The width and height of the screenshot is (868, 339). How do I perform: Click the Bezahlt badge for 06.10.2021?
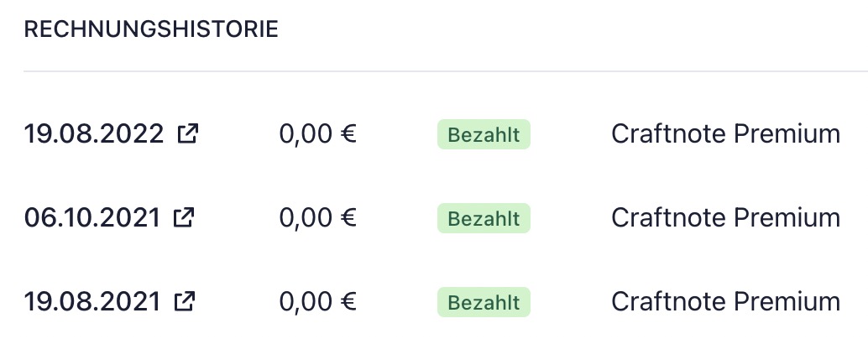pyautogui.click(x=484, y=218)
